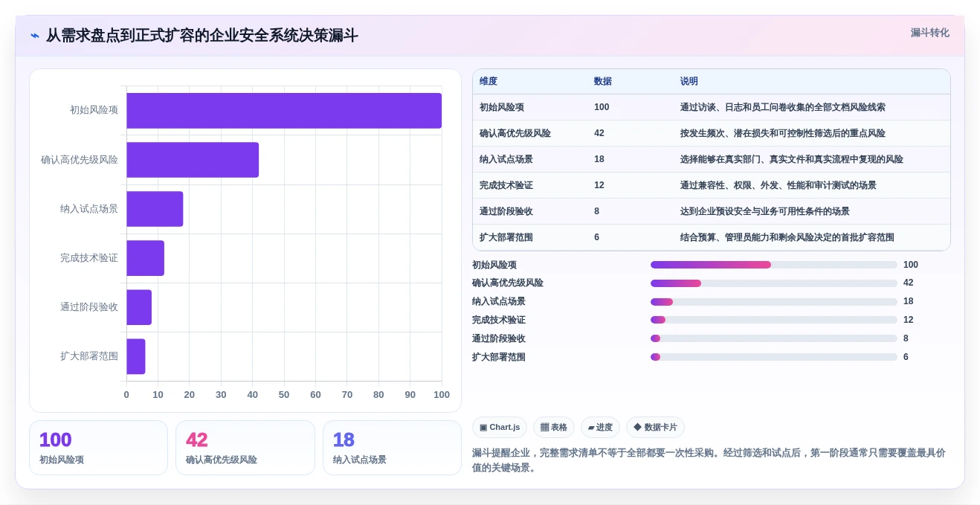Click the 完成技术验证 chart bar

145,258
